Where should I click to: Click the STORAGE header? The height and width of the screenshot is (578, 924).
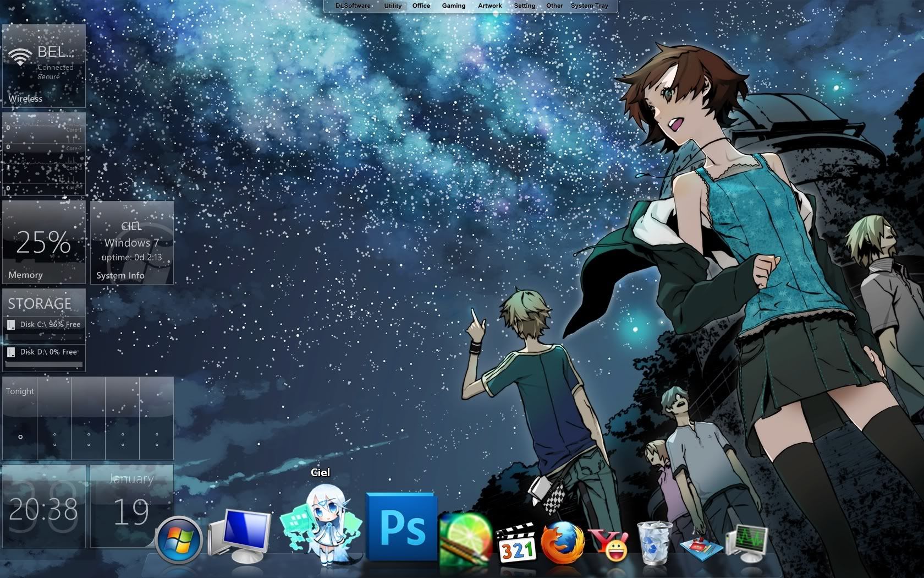40,304
